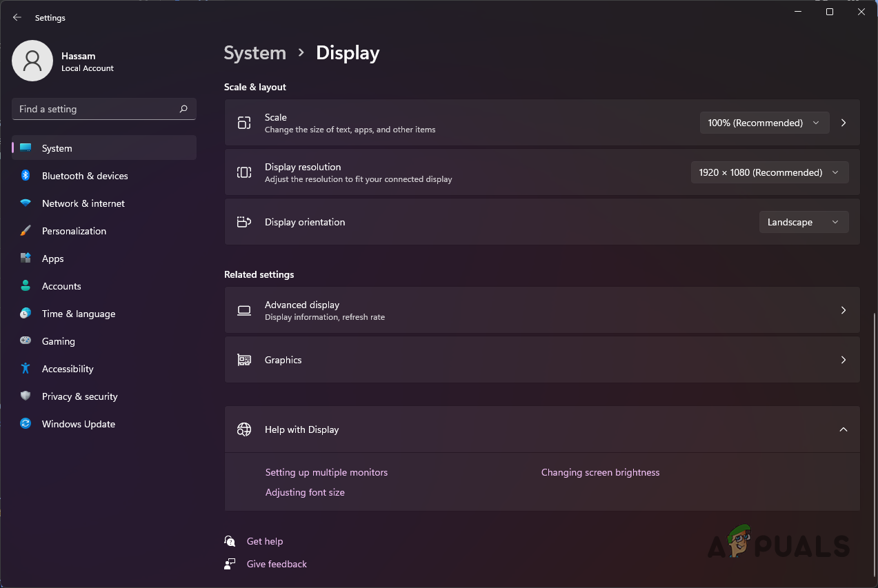Click the Scale row icon
Screen dimensions: 878x588
[x=244, y=123]
